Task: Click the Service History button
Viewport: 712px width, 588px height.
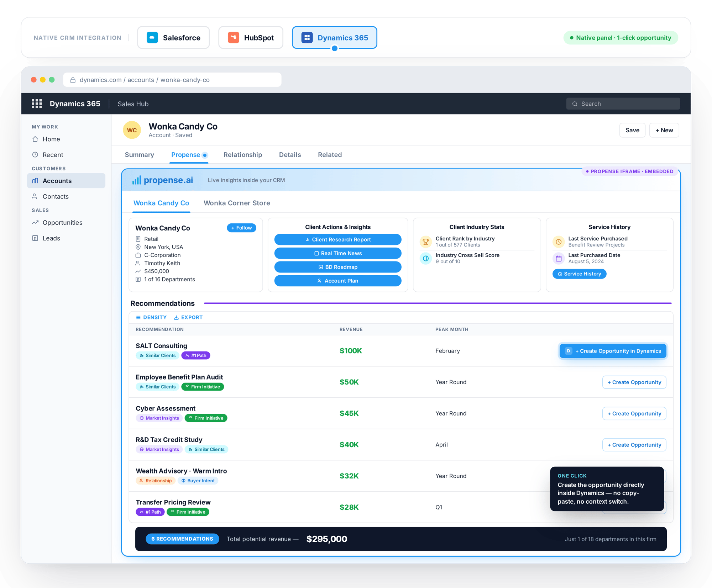Action: [x=580, y=274]
